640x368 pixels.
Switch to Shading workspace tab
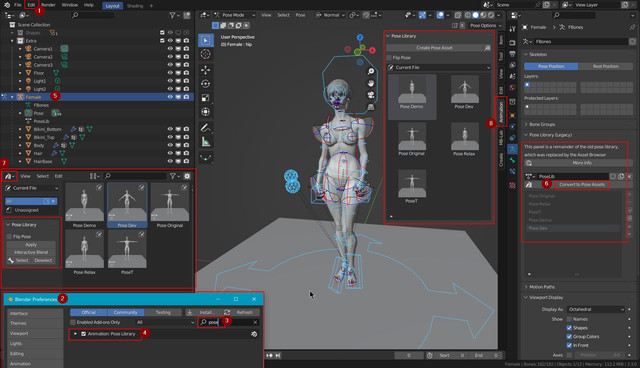(x=135, y=6)
